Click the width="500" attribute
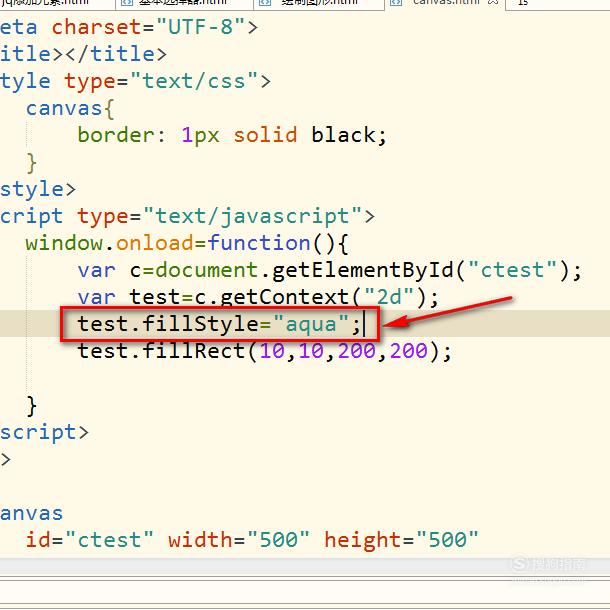The width and height of the screenshot is (610, 610). [238, 540]
